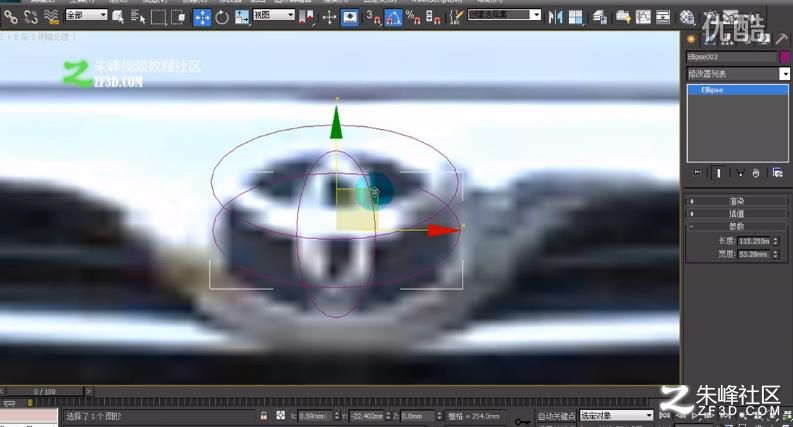Choose the Rectangular Selection Region tool
This screenshot has height=427, width=793.
pyautogui.click(x=158, y=17)
